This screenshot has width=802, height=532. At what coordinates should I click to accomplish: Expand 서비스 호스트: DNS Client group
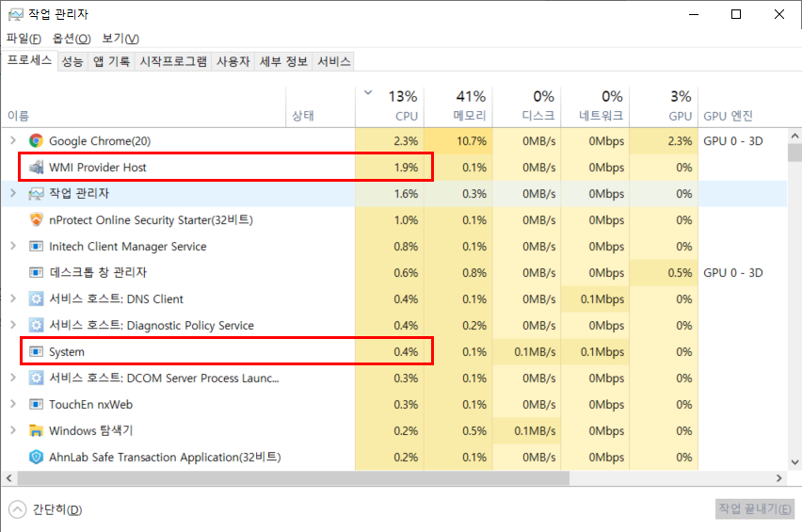13,298
